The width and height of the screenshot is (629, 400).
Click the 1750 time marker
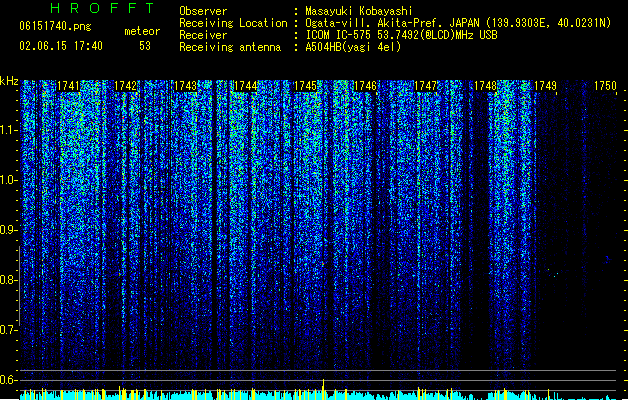point(605,86)
